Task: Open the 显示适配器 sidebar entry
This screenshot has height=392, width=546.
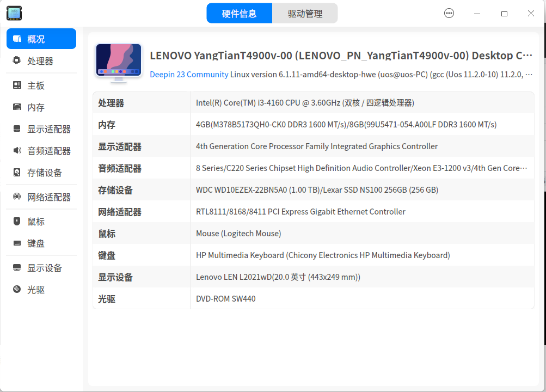Action: [41, 129]
